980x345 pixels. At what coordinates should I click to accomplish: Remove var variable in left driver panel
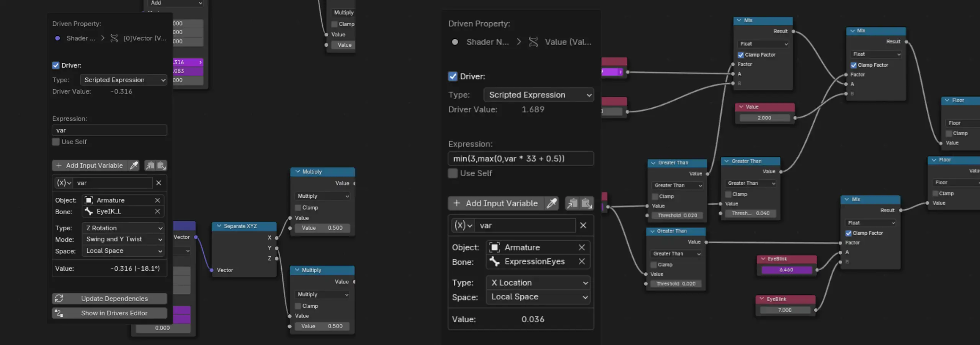pyautogui.click(x=158, y=183)
